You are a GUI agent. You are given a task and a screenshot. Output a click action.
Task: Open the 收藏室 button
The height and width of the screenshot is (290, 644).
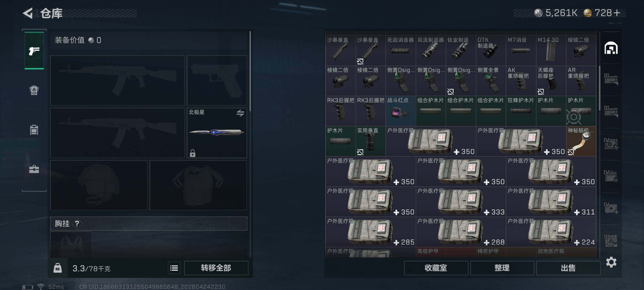pos(436,268)
